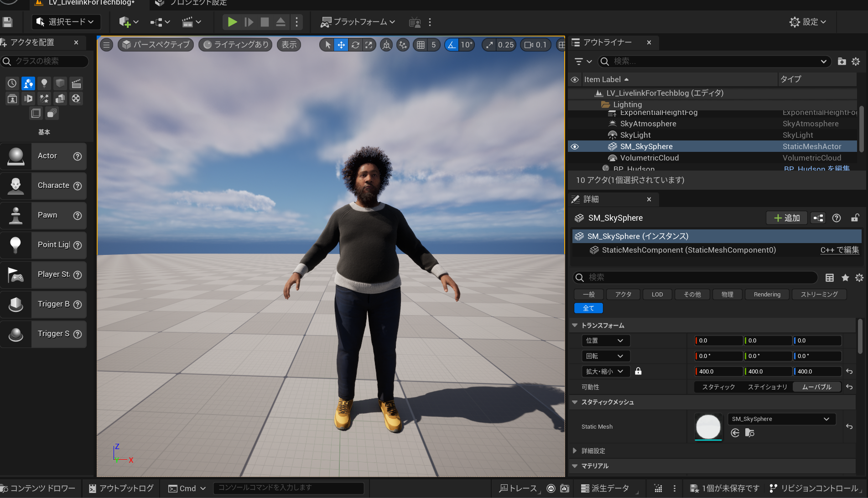
Task: Hide SM_SkySphere using its eye icon
Action: point(575,146)
